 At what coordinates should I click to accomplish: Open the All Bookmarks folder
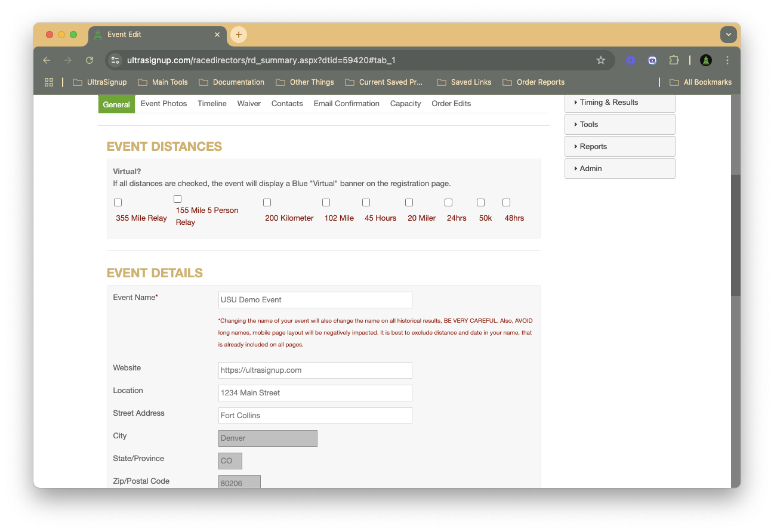point(701,82)
